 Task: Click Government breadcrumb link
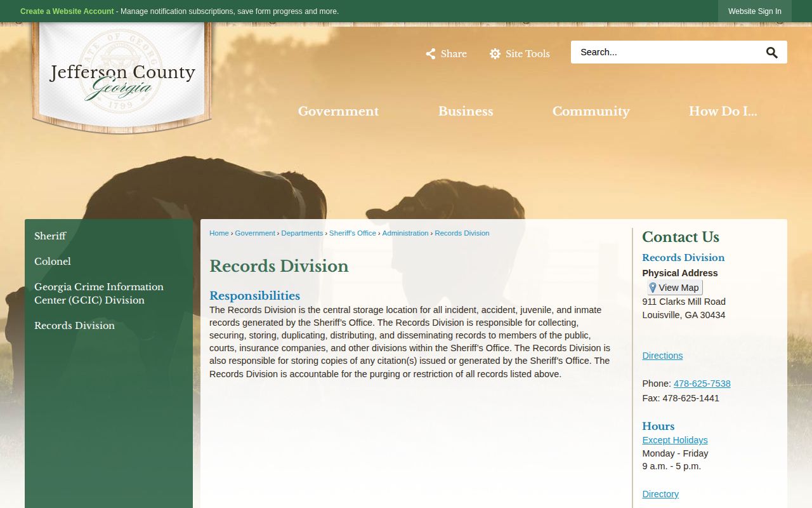255,233
